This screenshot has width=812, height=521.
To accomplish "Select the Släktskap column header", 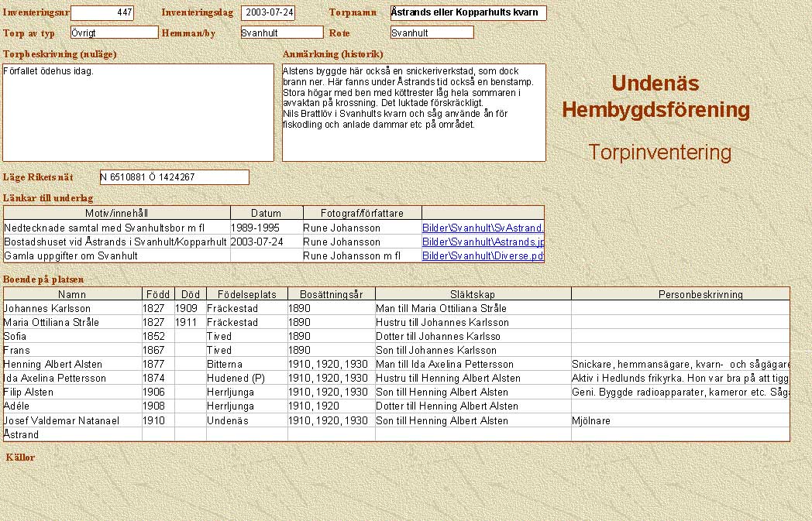I will (x=473, y=294).
